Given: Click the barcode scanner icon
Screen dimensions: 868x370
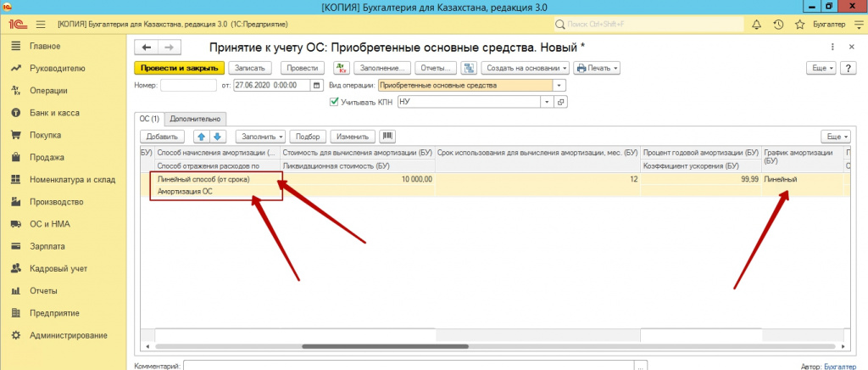Looking at the screenshot, I should click(x=387, y=137).
